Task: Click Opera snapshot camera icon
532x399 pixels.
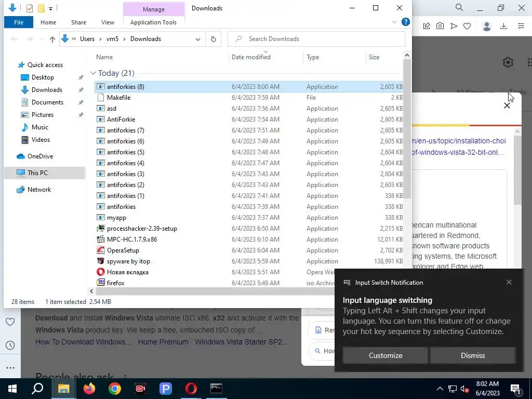Action: (x=440, y=26)
